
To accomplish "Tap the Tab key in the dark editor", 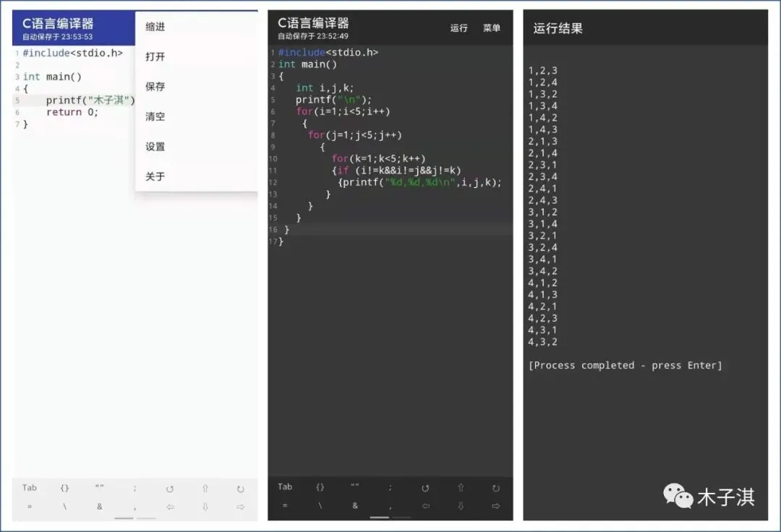I will (285, 486).
